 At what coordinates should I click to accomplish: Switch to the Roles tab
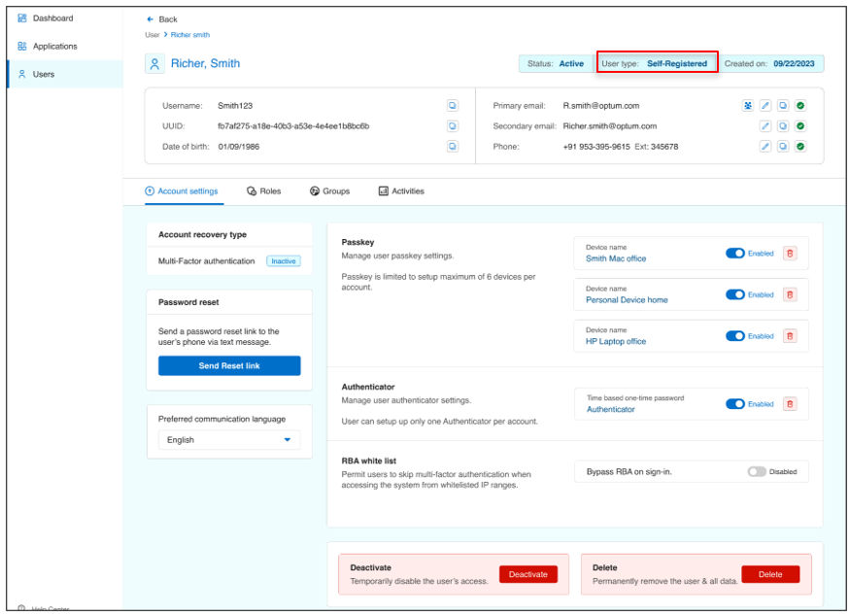[x=263, y=191]
